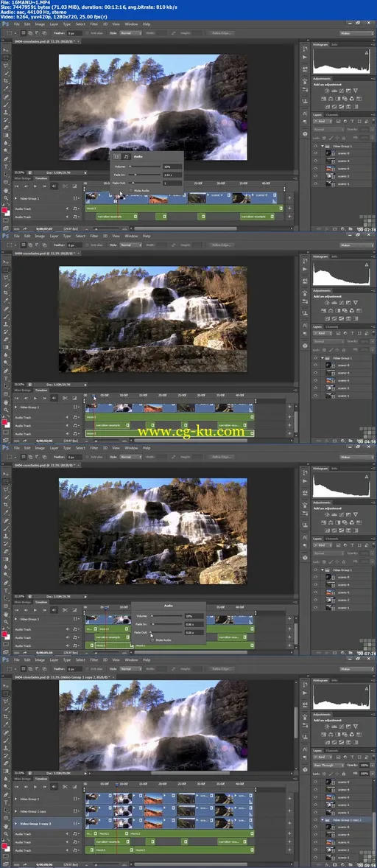Switch to Channels tab in first frame
The width and height of the screenshot is (377, 868).
[331, 115]
